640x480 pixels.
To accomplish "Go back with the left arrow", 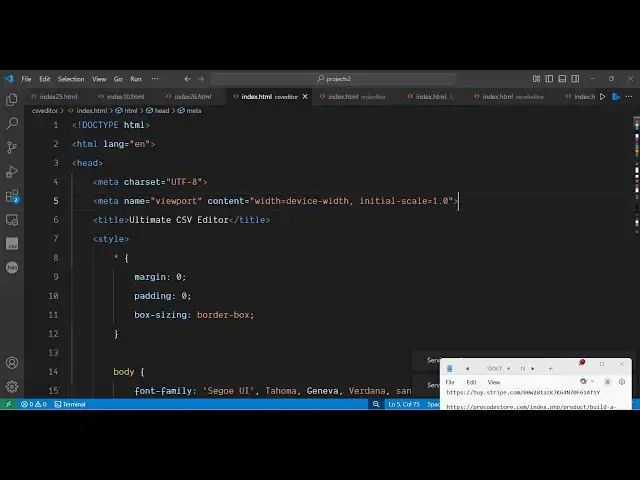I will [x=187, y=79].
